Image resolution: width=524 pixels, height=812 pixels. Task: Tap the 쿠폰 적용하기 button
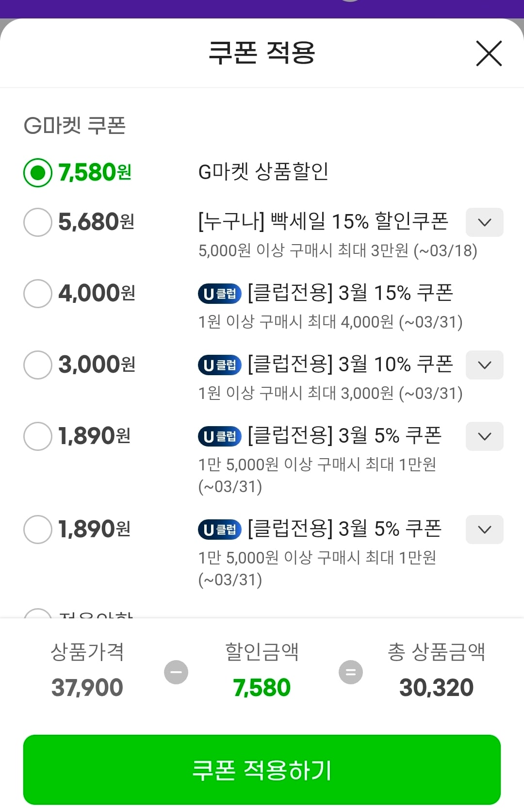click(x=262, y=770)
